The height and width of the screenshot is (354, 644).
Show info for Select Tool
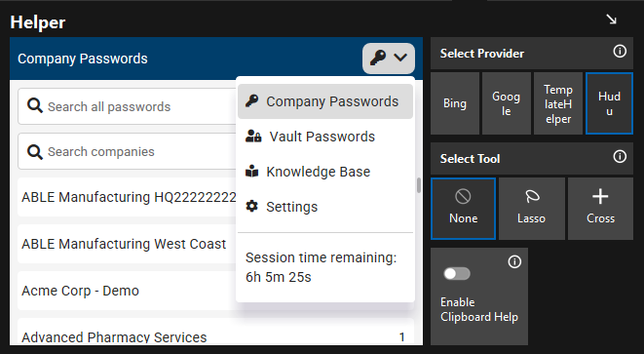click(x=620, y=157)
